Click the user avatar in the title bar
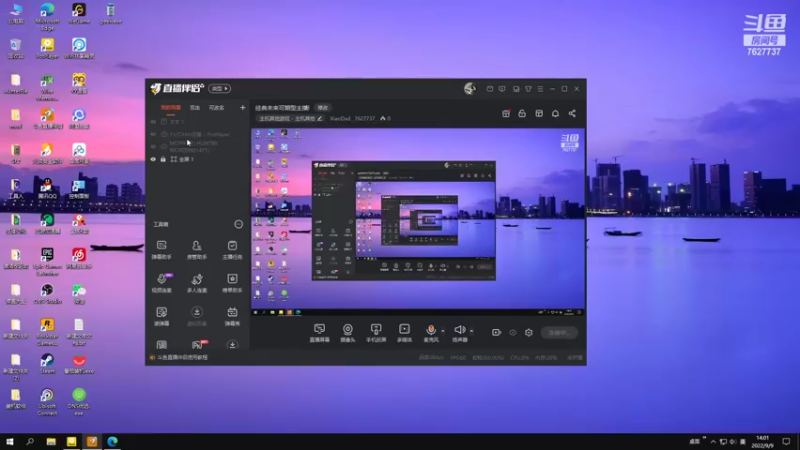800x450 pixels. click(470, 89)
